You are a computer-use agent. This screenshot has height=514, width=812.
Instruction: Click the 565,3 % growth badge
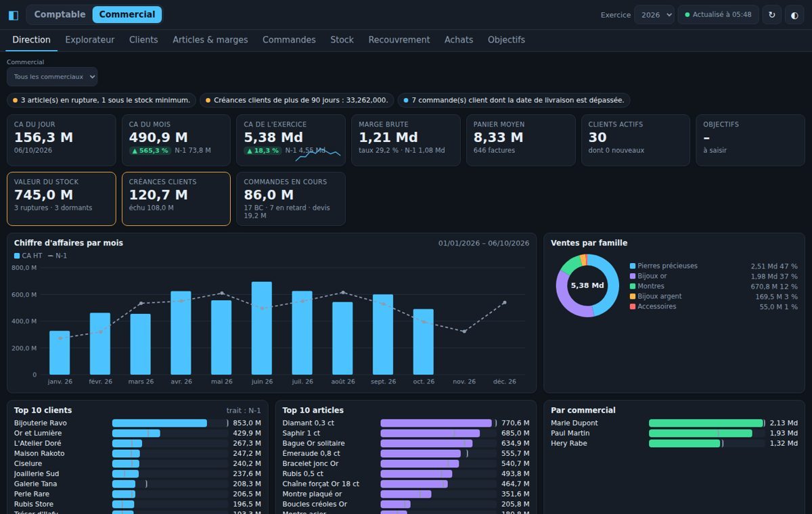pyautogui.click(x=150, y=151)
